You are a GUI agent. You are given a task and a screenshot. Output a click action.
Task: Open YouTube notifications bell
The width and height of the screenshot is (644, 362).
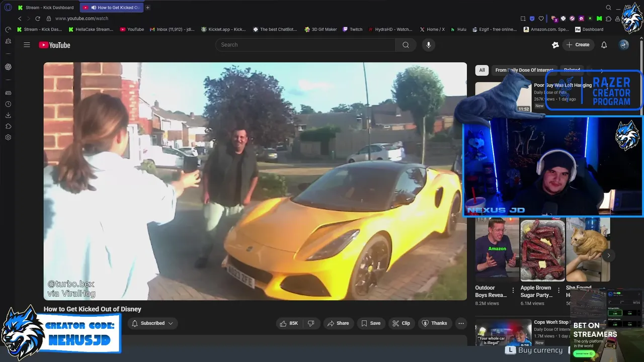coord(604,45)
